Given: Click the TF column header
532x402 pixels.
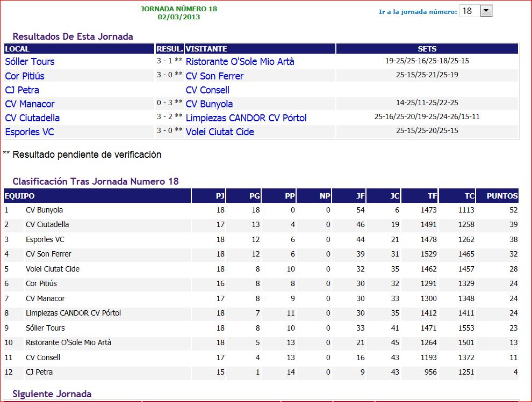Looking at the screenshot, I should [x=419, y=196].
